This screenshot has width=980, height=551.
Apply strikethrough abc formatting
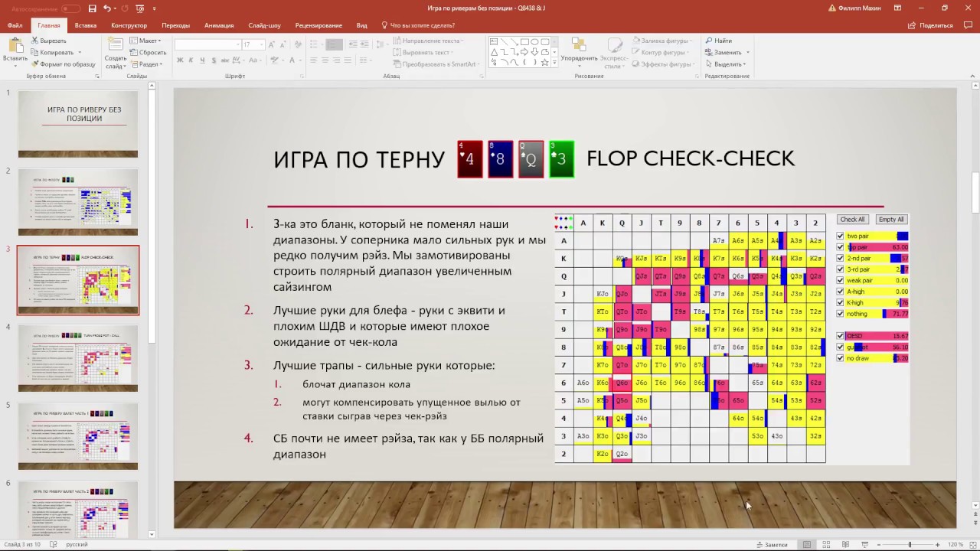(x=224, y=60)
